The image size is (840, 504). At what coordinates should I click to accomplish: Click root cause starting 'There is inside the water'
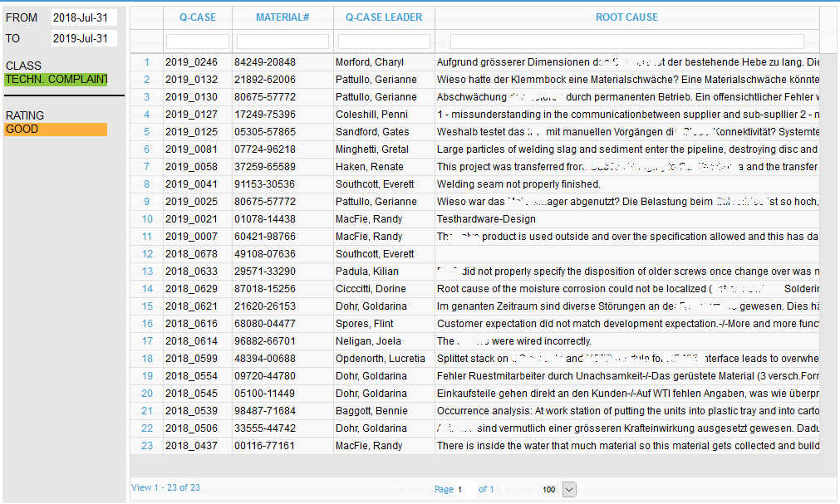(x=626, y=446)
